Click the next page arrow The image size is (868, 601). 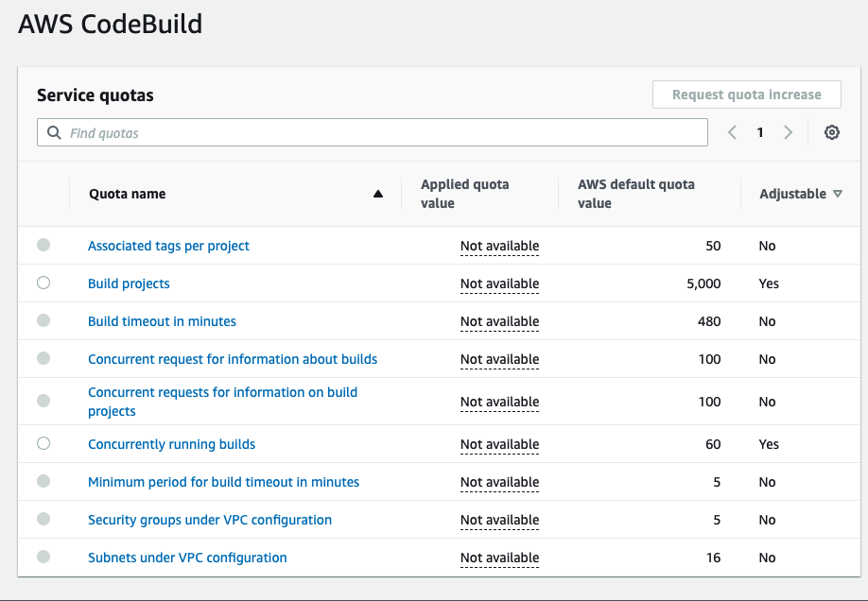[788, 132]
